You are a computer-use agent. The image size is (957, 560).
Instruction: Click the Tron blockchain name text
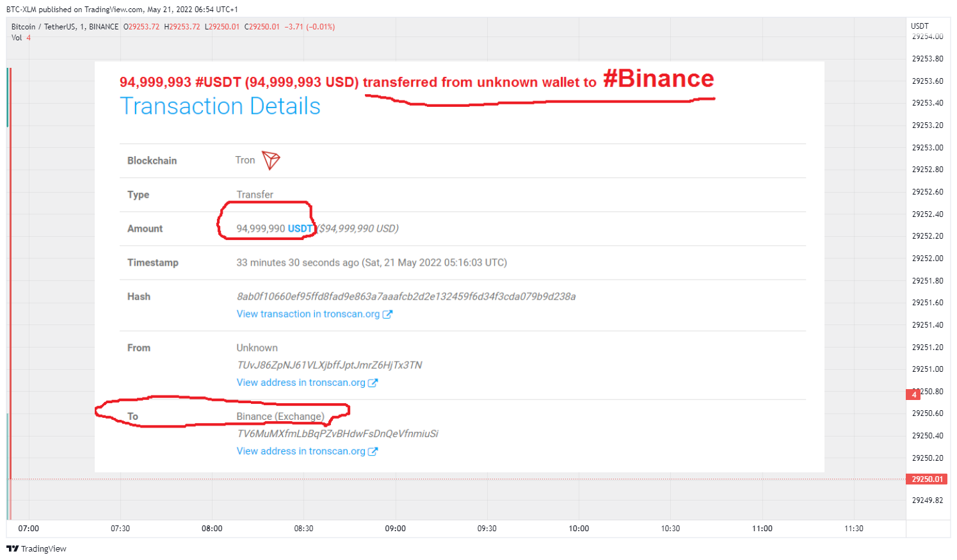(x=245, y=160)
